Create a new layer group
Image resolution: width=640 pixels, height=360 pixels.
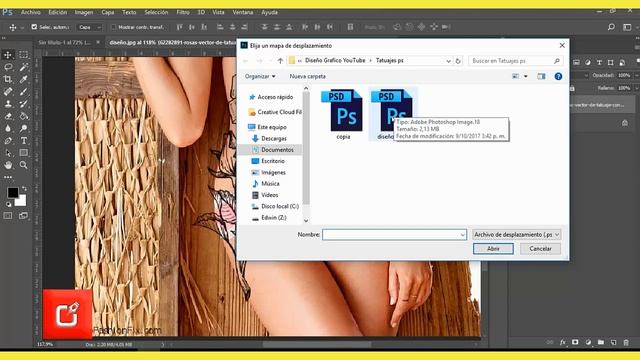tap(601, 342)
